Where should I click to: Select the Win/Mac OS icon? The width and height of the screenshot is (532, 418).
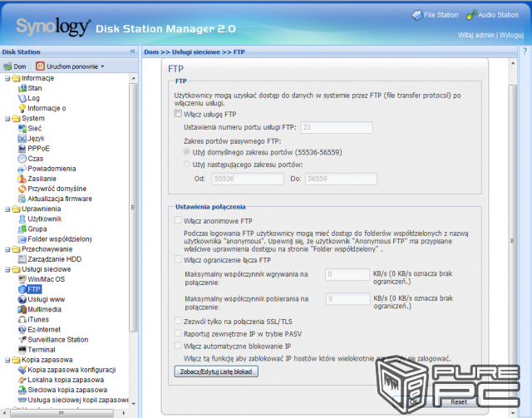[22, 279]
